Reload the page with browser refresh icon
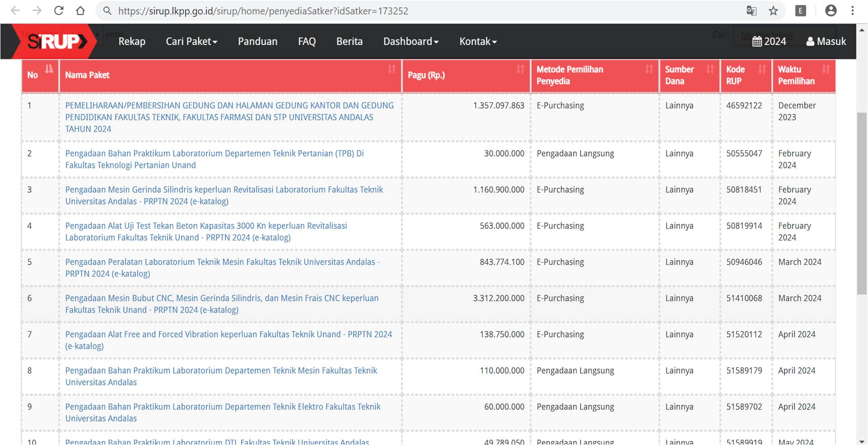This screenshot has height=445, width=868. point(59,11)
